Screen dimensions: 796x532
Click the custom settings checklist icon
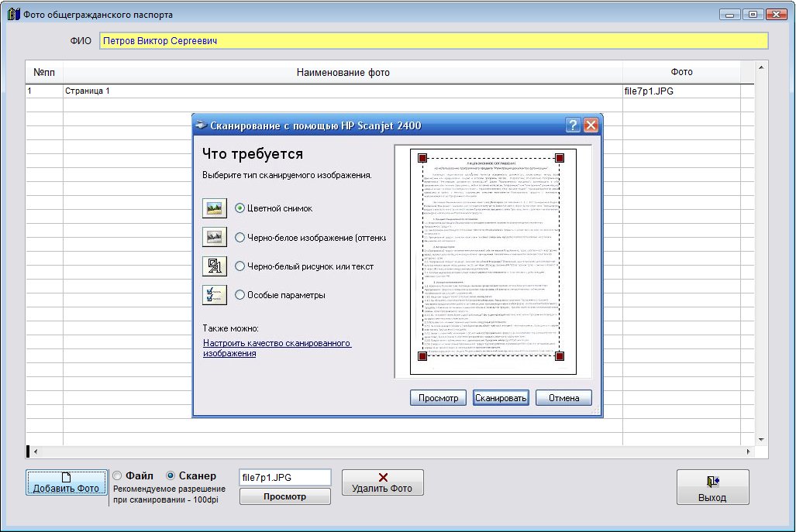click(x=213, y=295)
